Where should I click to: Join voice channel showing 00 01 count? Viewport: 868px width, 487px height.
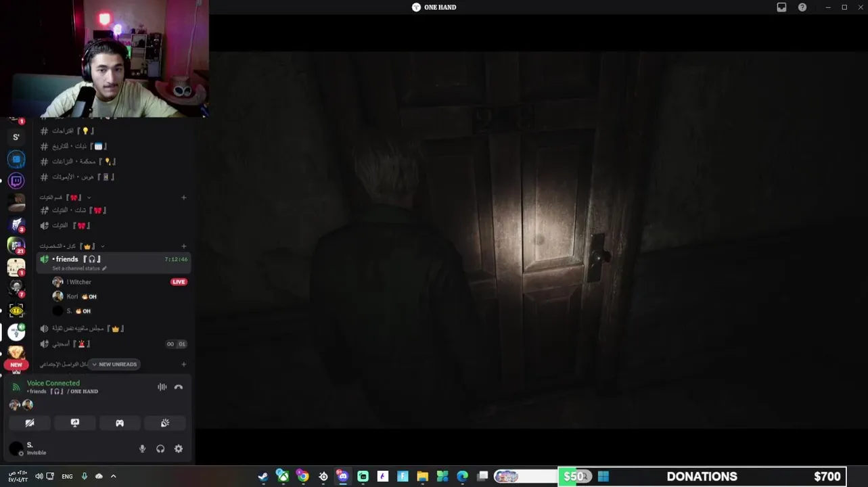click(114, 344)
